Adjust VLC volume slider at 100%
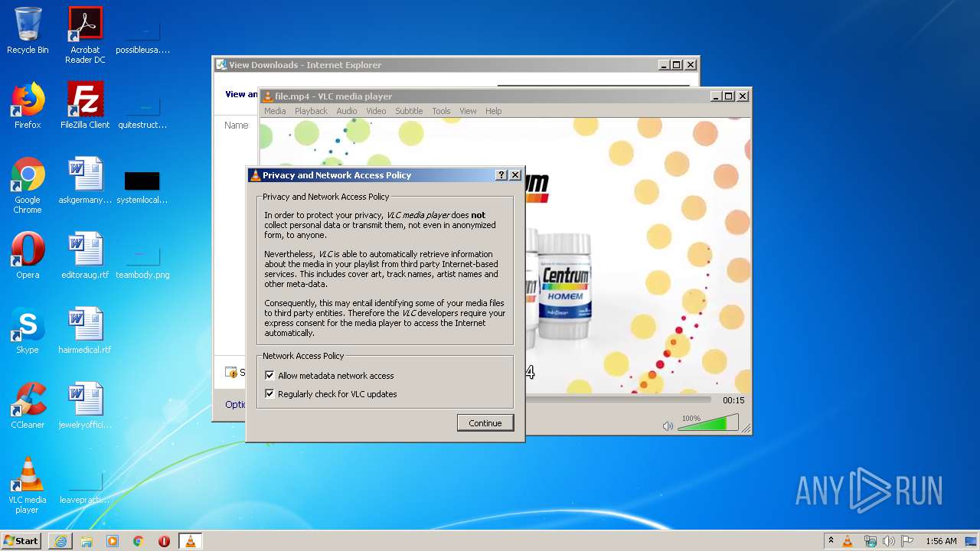This screenshot has width=980, height=551. pos(708,422)
